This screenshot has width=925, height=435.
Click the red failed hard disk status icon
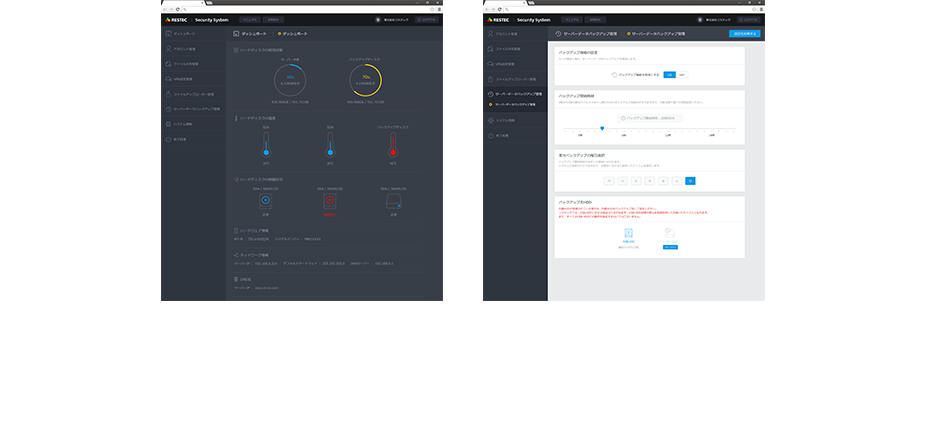329,201
